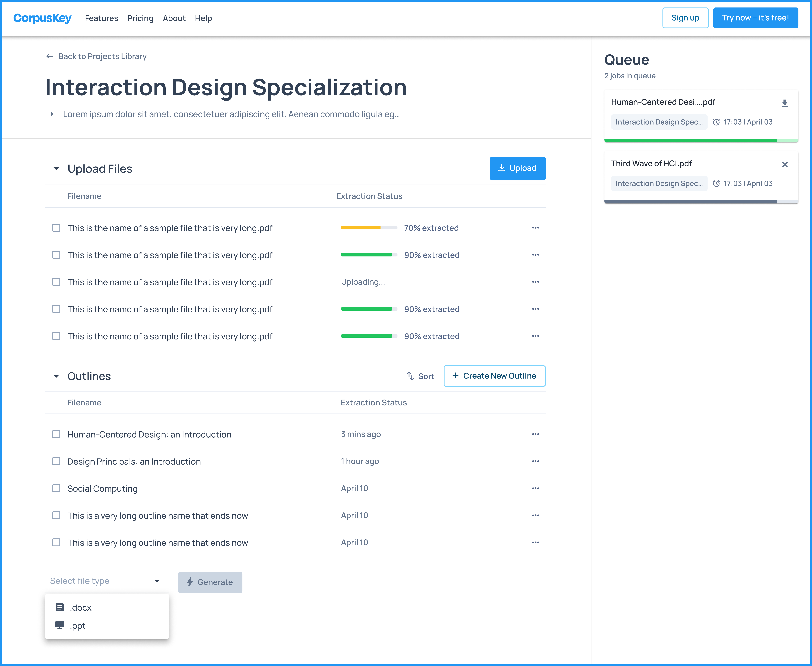Click the 70% extracted progress bar

[x=369, y=228]
